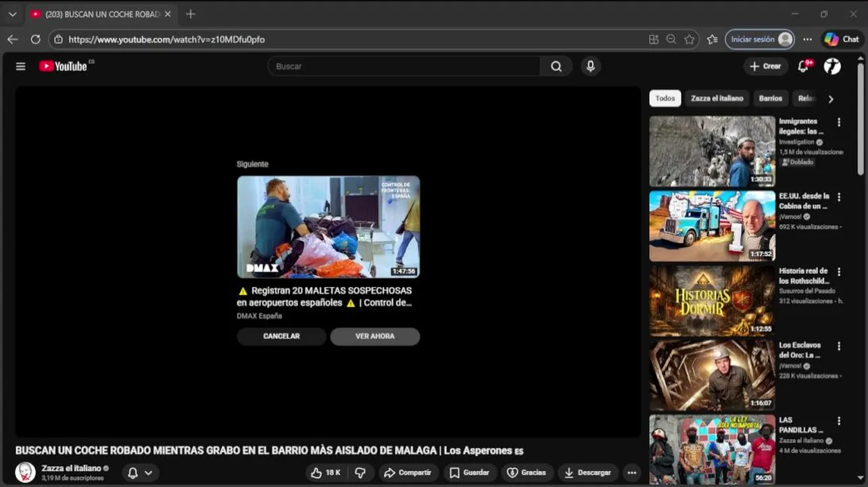Click the Gracias button
The height and width of the screenshot is (487, 868).
point(527,473)
